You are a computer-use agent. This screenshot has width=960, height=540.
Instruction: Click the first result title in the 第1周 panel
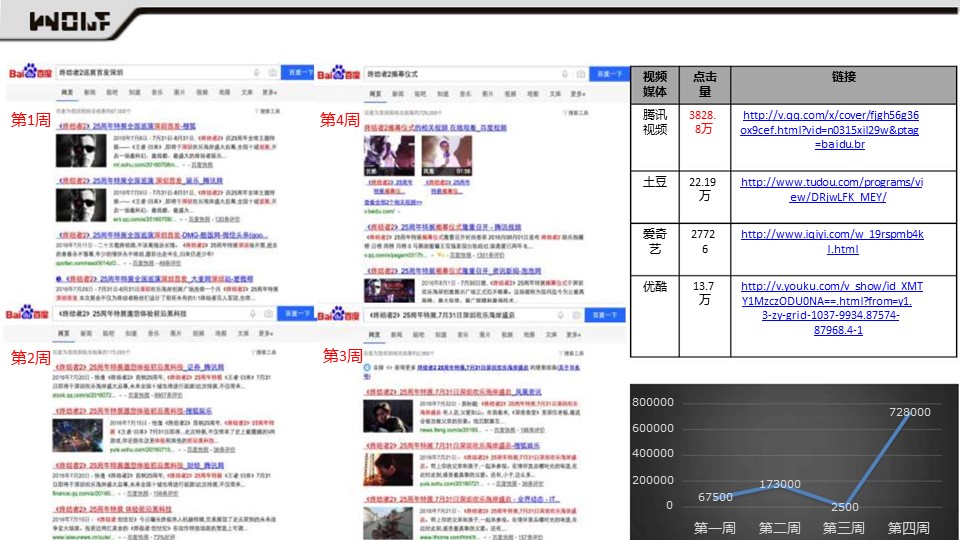click(x=127, y=126)
